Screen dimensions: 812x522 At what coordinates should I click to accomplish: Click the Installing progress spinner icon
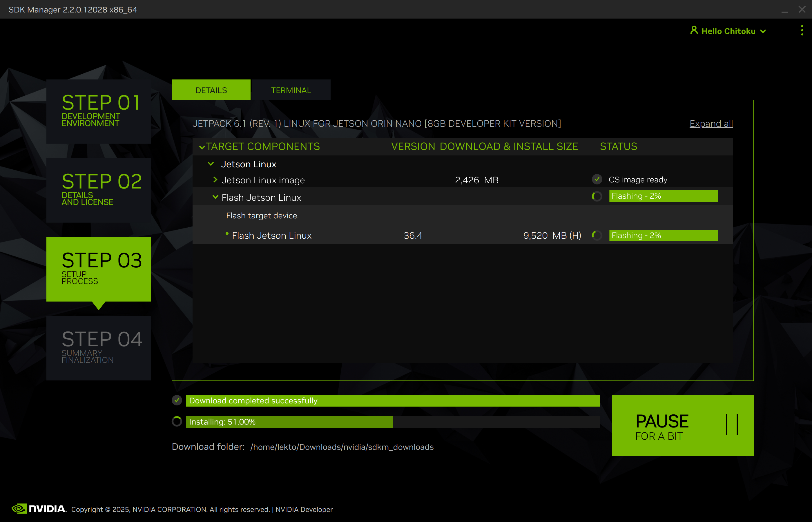pos(177,421)
